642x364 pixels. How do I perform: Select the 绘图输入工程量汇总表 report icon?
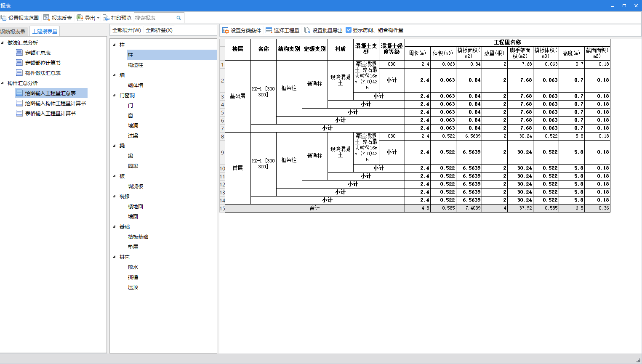point(19,93)
